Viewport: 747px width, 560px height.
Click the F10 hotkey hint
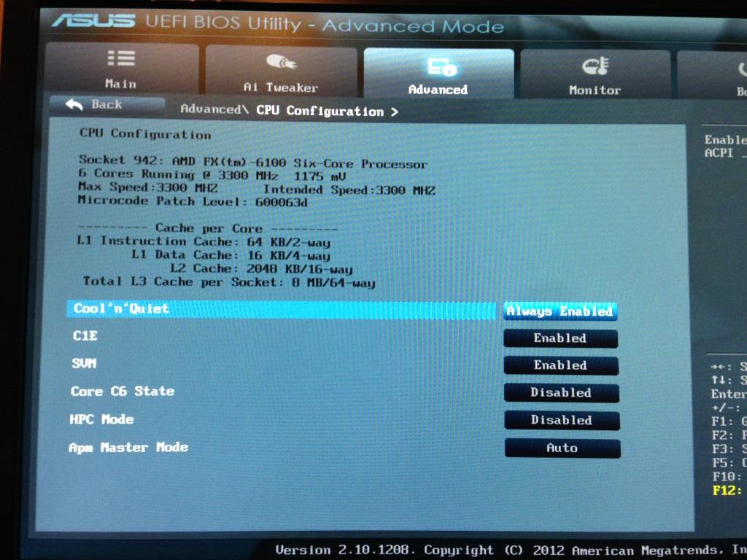point(727,476)
